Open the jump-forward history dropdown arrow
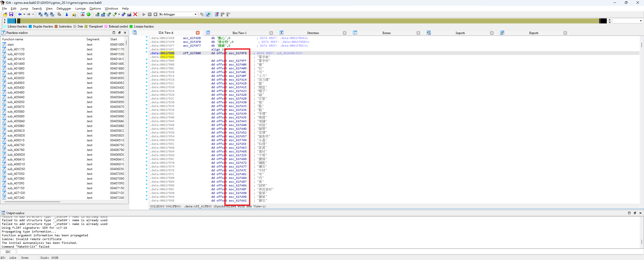The width and height of the screenshot is (644, 260). (x=33, y=14)
